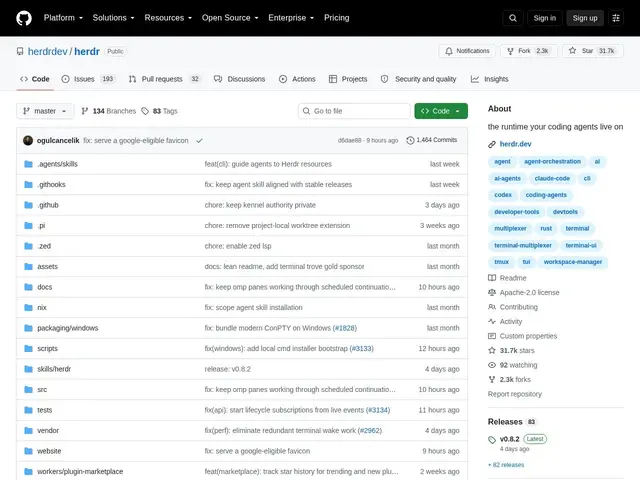Switch to the Insights tab
The image size is (640, 480).
click(490, 79)
